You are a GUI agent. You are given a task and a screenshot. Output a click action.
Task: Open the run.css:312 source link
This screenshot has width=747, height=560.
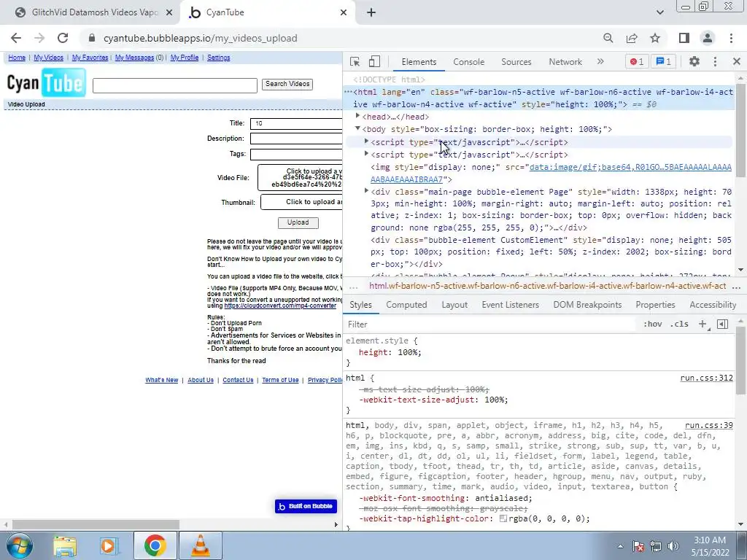click(x=706, y=378)
